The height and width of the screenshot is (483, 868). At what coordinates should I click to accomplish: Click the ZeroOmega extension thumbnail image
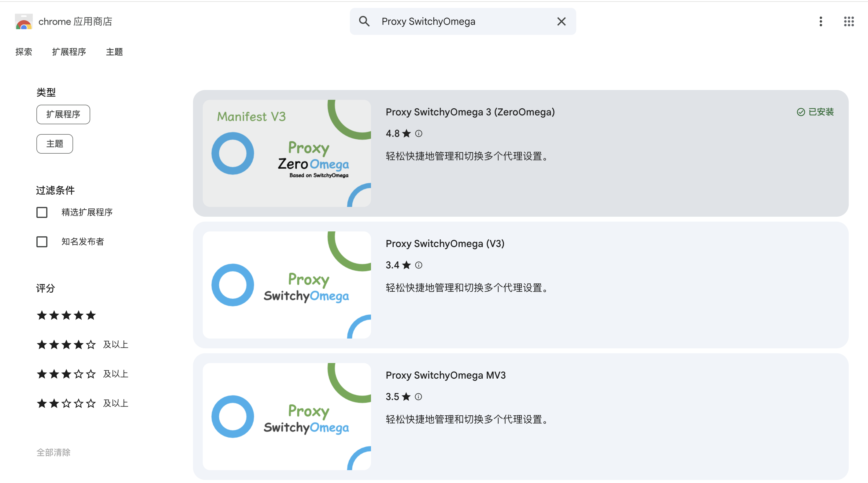[x=287, y=153]
